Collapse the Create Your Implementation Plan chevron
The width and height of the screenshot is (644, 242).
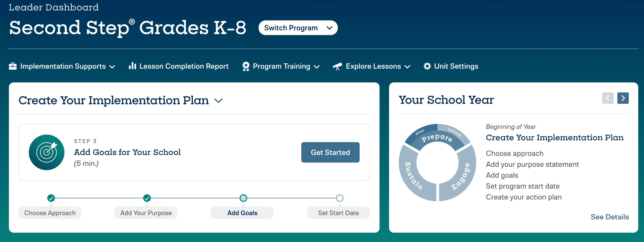218,100
